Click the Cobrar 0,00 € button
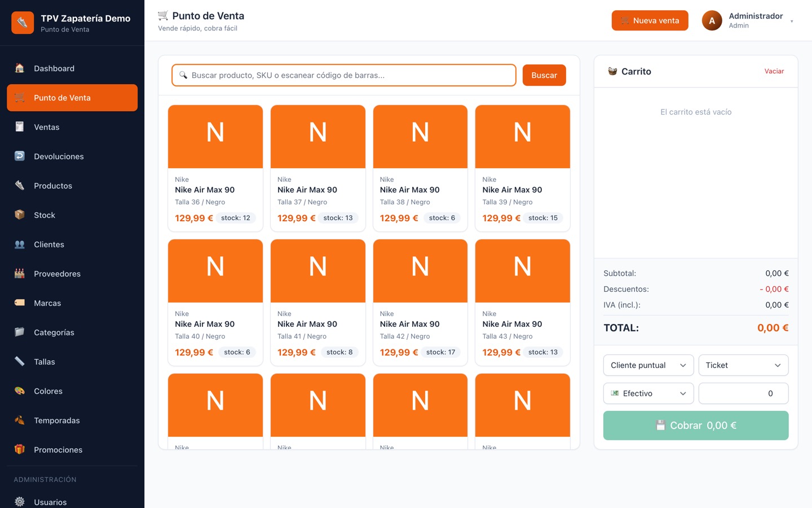This screenshot has height=508, width=812. pyautogui.click(x=696, y=426)
